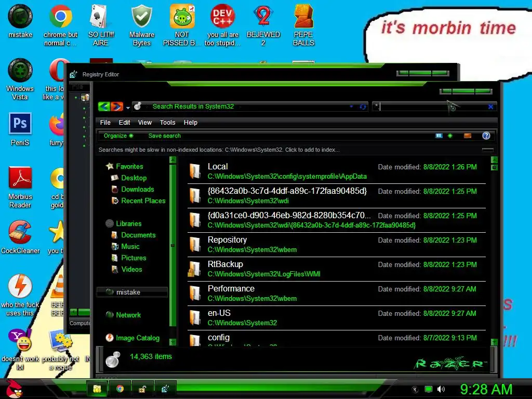Viewport: 532px width, 399px height.
Task: Select the Repository folder result
Action: (337, 245)
